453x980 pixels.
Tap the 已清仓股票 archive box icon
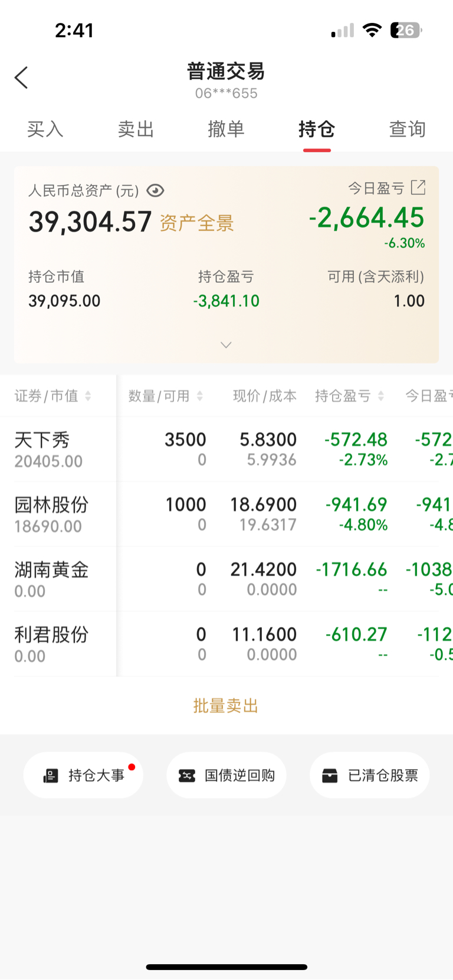coord(330,776)
